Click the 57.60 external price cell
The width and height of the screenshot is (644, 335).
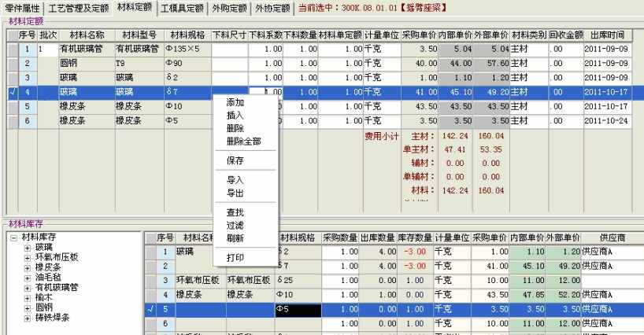click(x=491, y=64)
